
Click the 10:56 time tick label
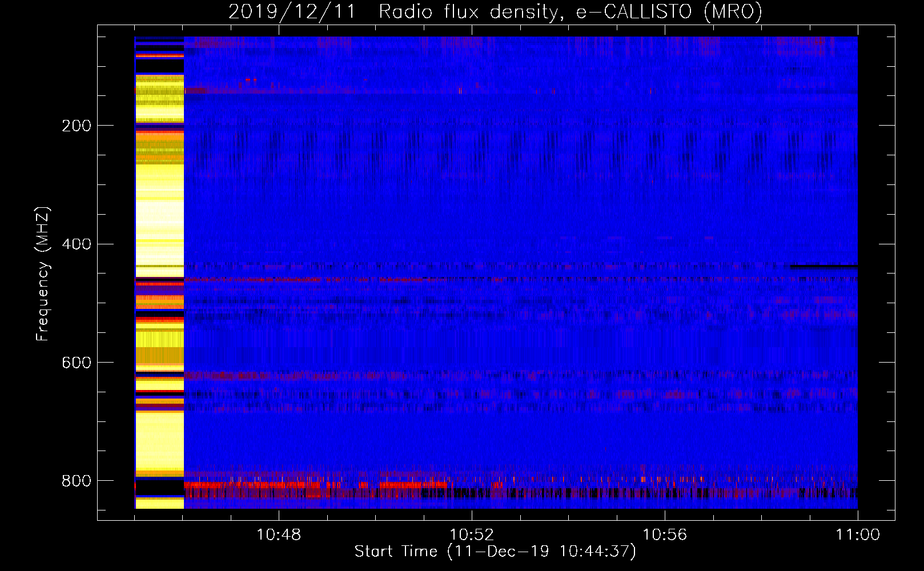click(665, 535)
